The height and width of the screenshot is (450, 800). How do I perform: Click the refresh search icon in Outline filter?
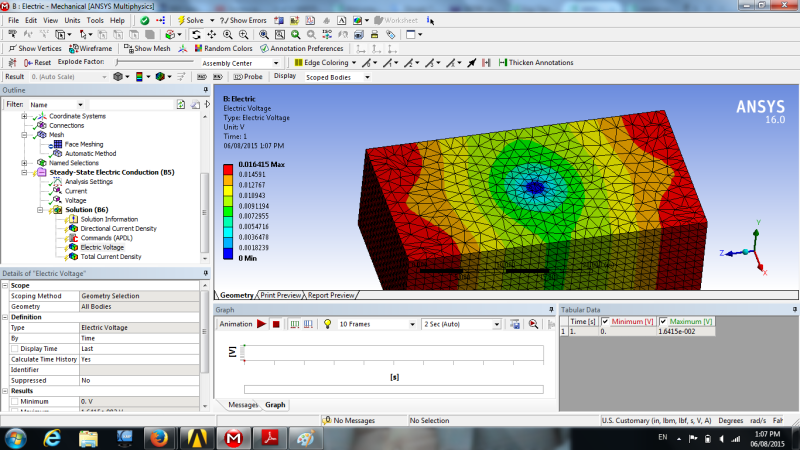181,104
